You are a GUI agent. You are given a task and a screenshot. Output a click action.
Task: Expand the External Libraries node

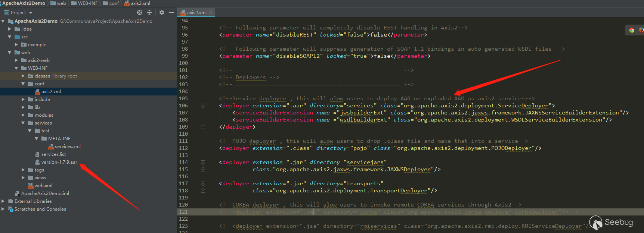tap(3, 201)
